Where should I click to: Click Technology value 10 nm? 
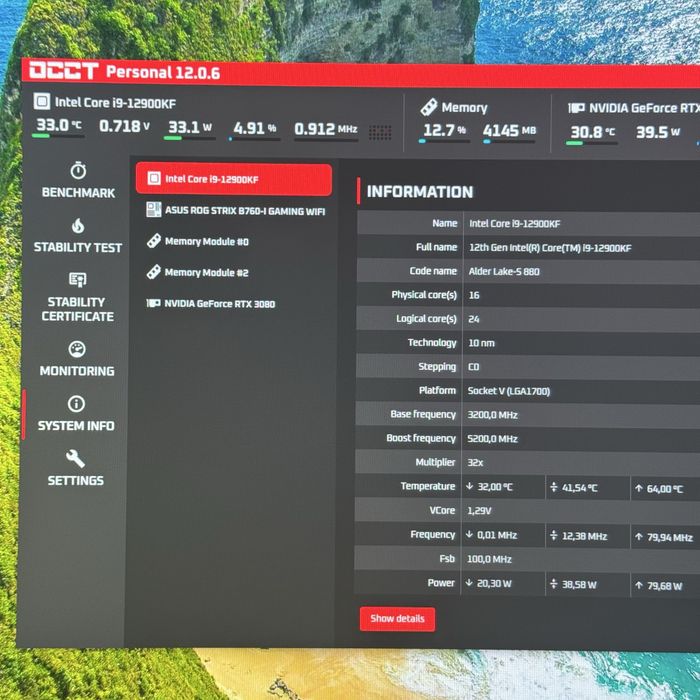(481, 343)
